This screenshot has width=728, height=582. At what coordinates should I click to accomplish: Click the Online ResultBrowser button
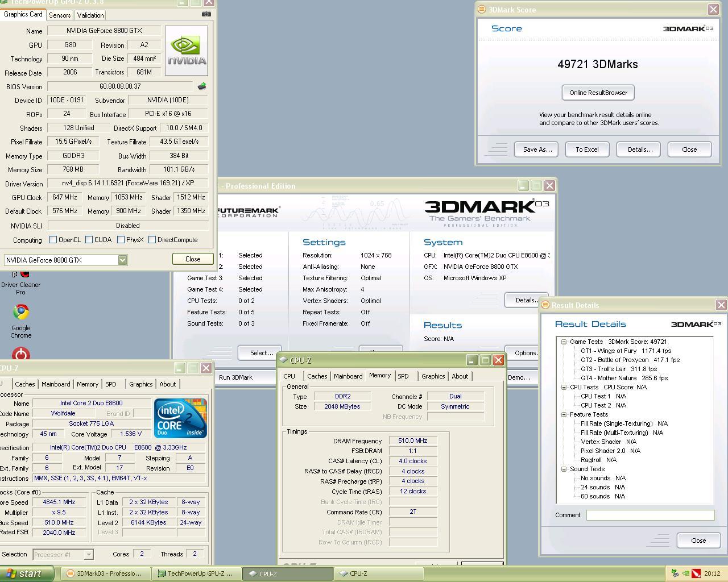pyautogui.click(x=598, y=93)
